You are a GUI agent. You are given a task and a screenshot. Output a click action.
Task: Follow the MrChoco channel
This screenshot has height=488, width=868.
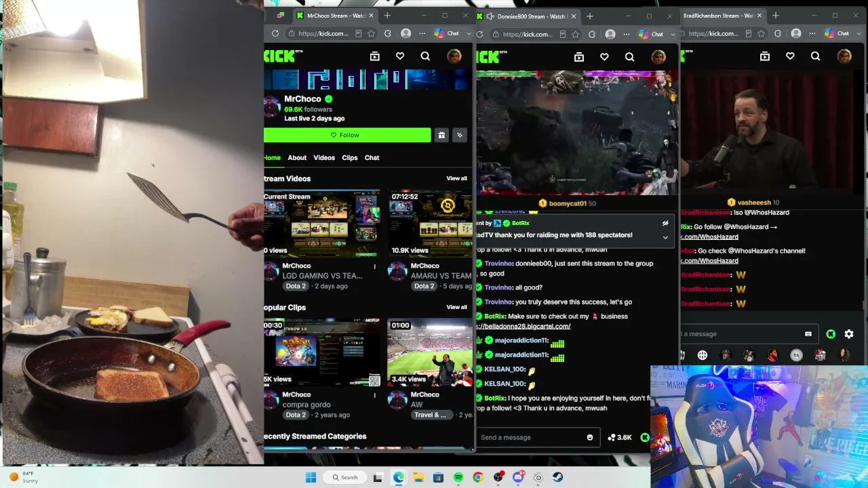[347, 136]
